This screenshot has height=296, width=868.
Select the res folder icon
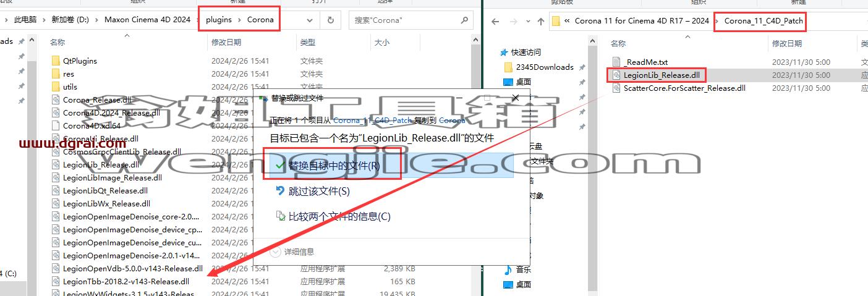point(56,74)
